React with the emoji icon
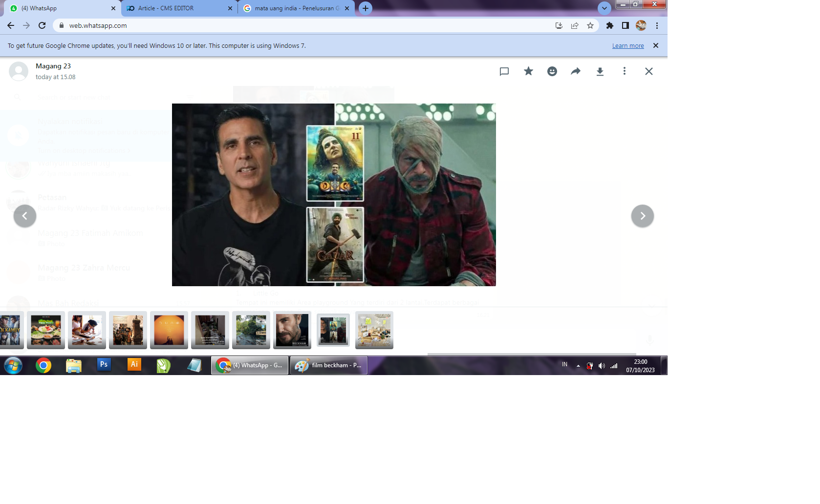Viewport: 820px width, 504px height. tap(552, 71)
